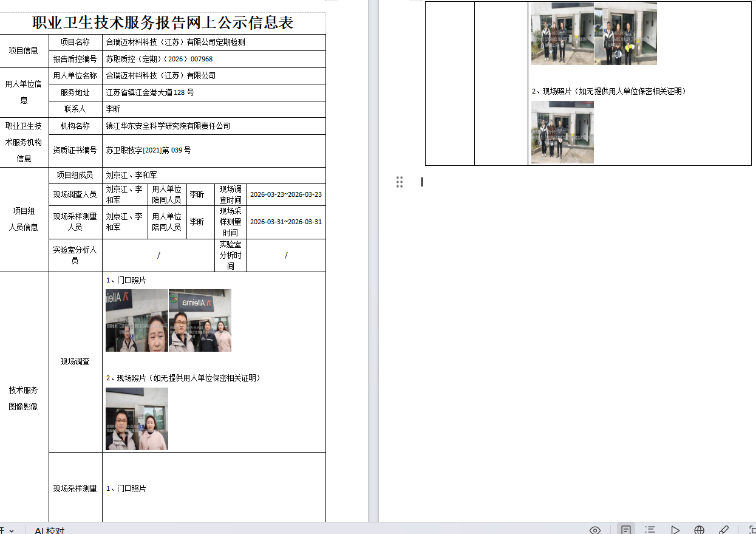Click the pen annotation icon in status bar
Screen dimensions: 756x534
click(724, 530)
